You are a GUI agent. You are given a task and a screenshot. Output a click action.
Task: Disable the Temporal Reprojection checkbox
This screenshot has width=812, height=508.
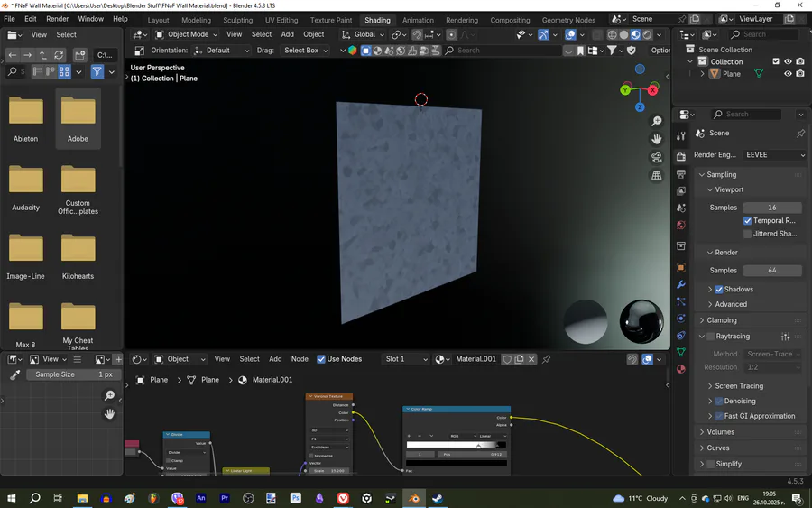(747, 221)
